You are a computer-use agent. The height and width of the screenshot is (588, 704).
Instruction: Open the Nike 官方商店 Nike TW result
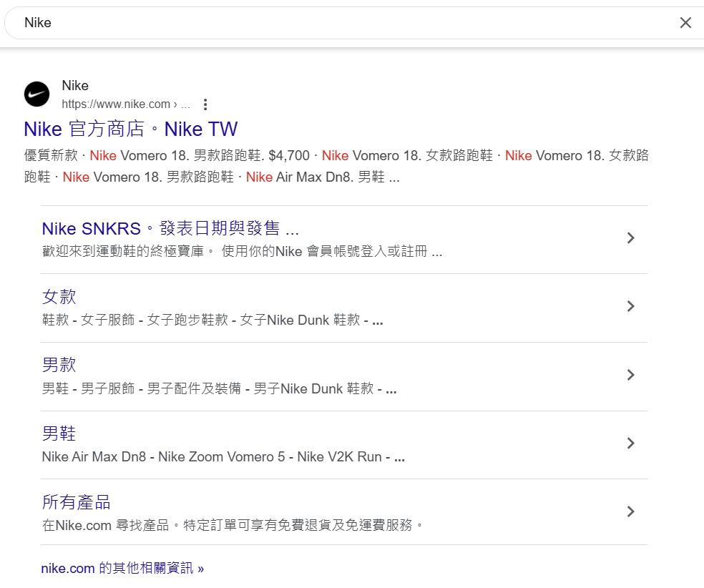point(130,129)
